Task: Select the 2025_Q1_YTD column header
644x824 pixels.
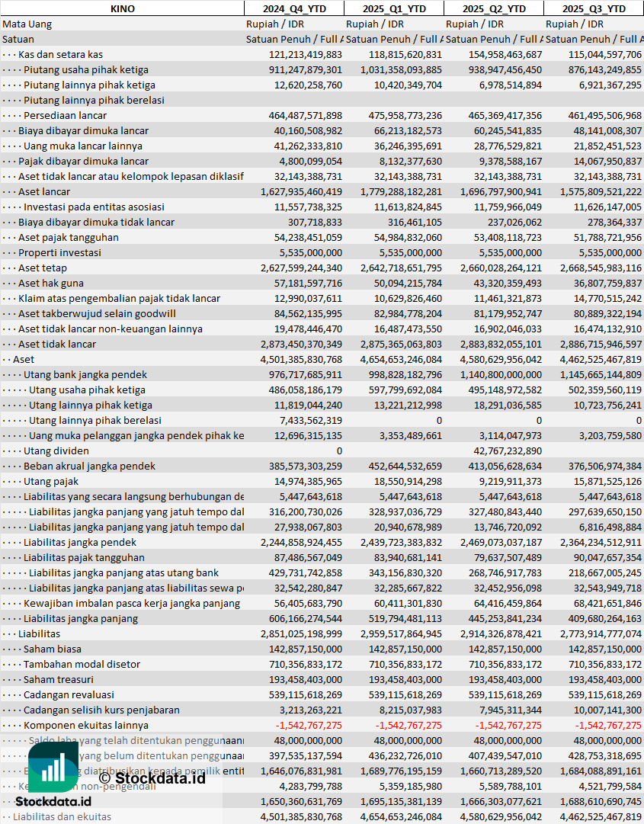Action: click(x=394, y=9)
